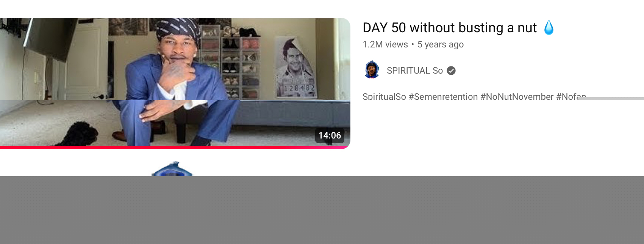644x244 pixels.
Task: Open the SPIRITUAL So channel avatar
Action: point(372,70)
